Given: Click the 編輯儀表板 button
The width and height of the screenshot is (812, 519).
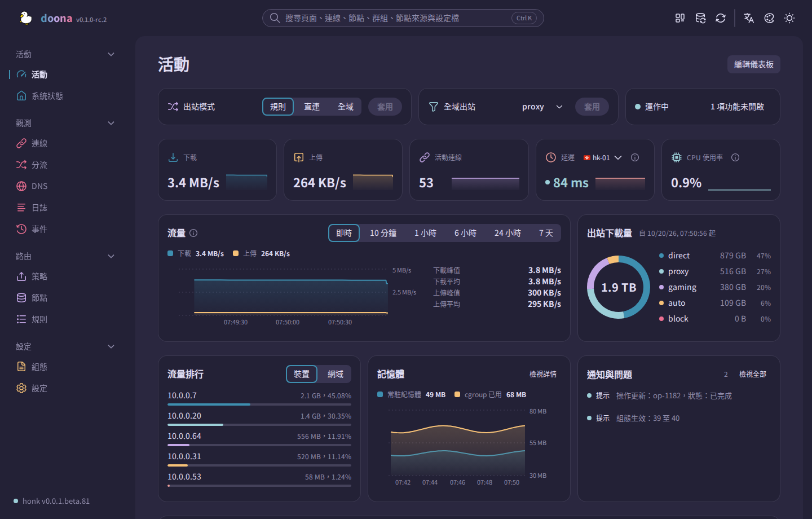Looking at the screenshot, I should [754, 64].
